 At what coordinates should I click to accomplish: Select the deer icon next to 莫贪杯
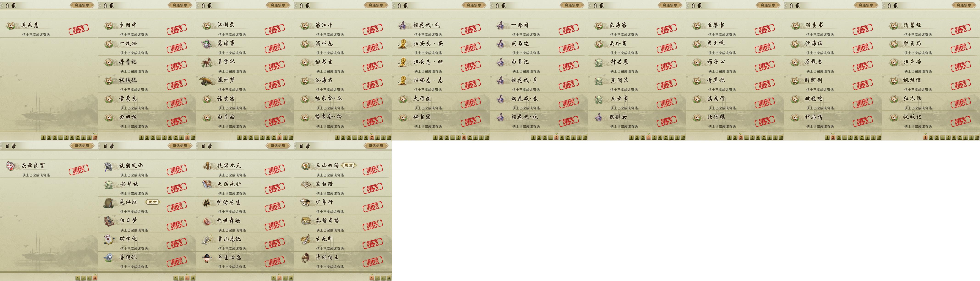[x=207, y=62]
